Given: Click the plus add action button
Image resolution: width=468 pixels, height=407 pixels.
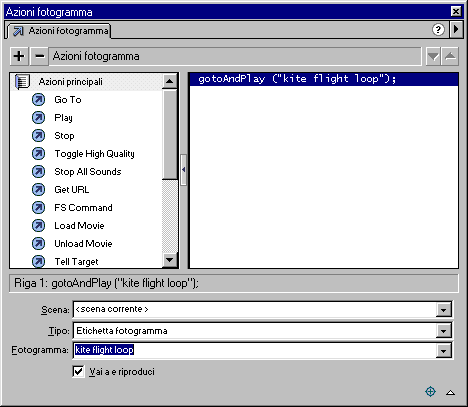Looking at the screenshot, I should tap(19, 56).
